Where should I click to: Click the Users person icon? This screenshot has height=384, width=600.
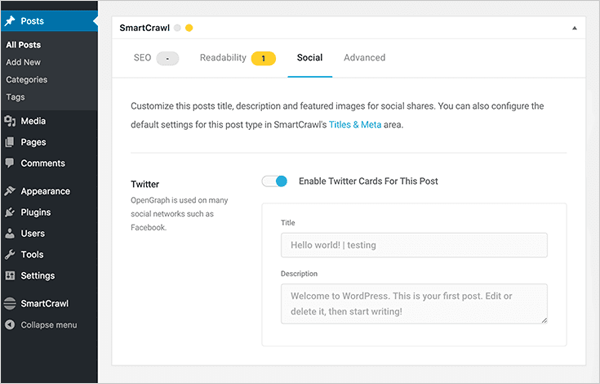[x=10, y=233]
